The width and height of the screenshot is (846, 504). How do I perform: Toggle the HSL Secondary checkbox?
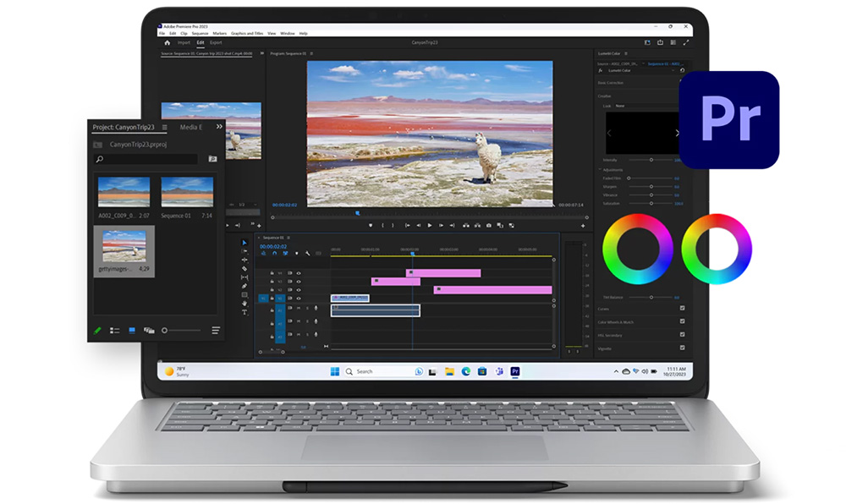[682, 335]
